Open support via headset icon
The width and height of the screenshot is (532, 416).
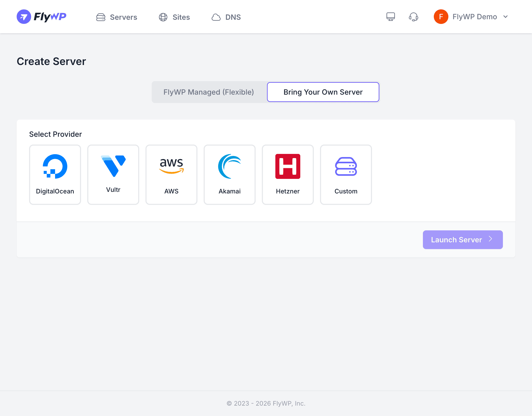click(414, 17)
